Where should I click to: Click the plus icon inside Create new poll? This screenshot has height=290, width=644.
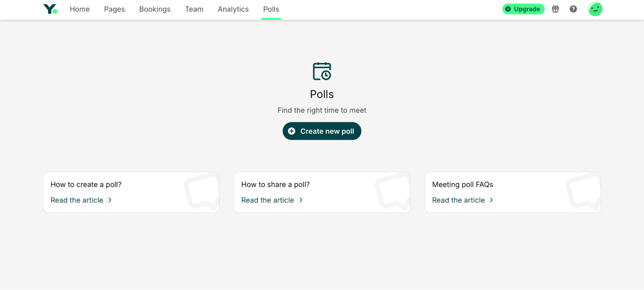point(292,131)
